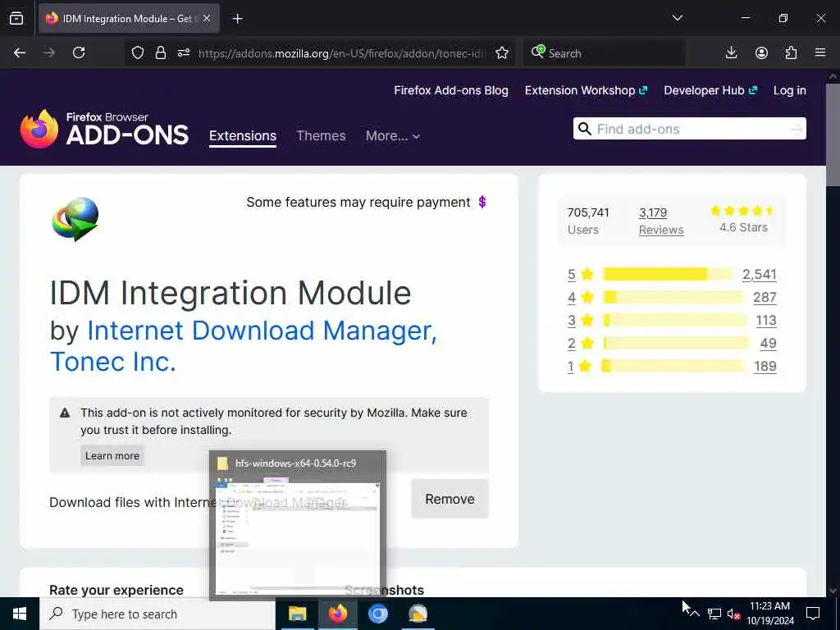The image size is (840, 630).
Task: Show site information via the padlock icon
Action: [160, 53]
